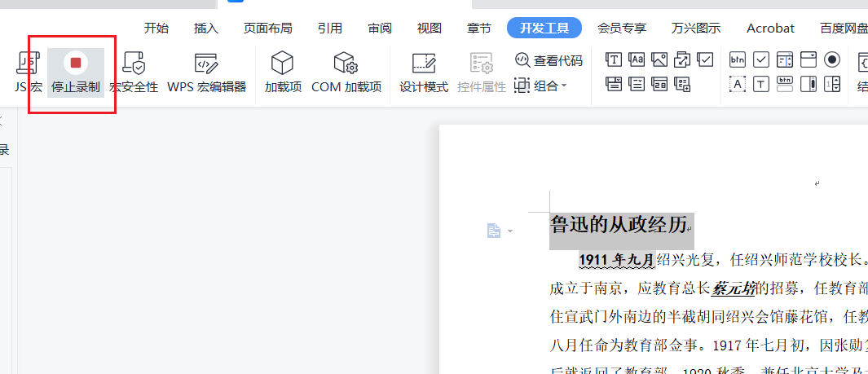
Task: Open COM 加载项 manager
Action: [346, 73]
